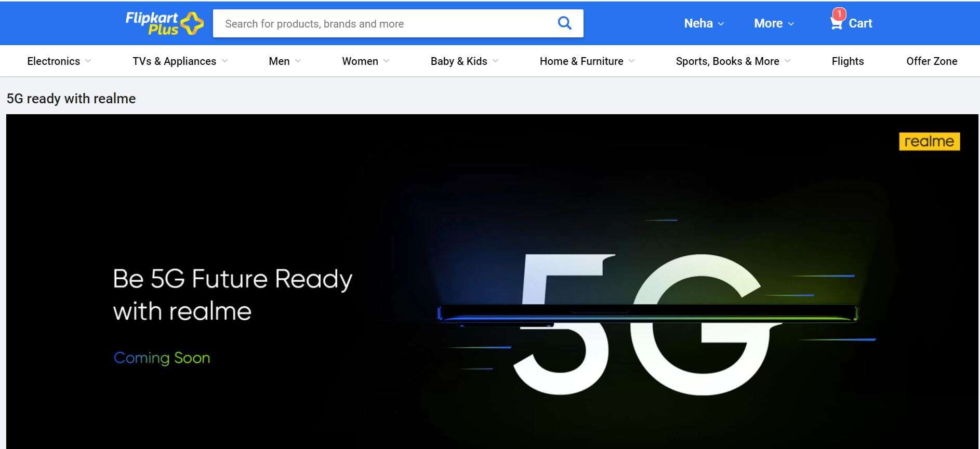Screen dimensions: 980x449
Task: Open the shopping cart icon
Action: 836,24
